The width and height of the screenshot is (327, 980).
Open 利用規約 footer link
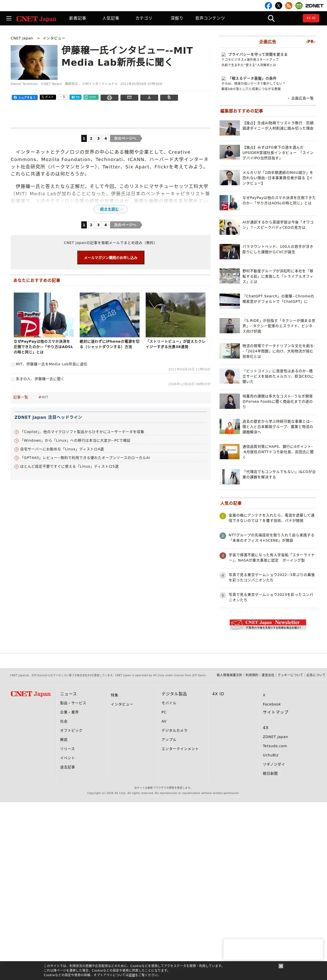click(252, 675)
